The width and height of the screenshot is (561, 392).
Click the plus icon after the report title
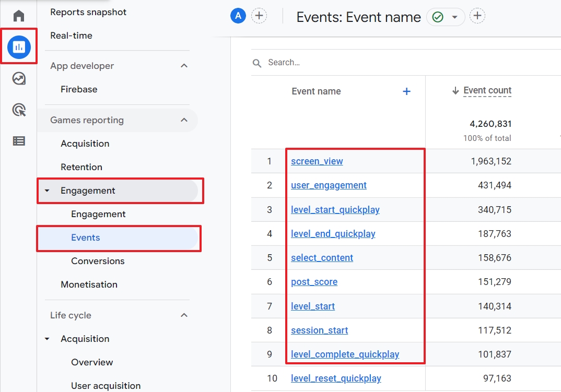pyautogui.click(x=477, y=16)
